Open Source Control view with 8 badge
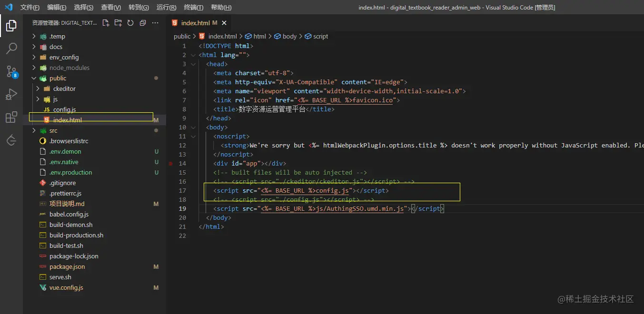Screen dimensions: 644x314 (x=11, y=71)
